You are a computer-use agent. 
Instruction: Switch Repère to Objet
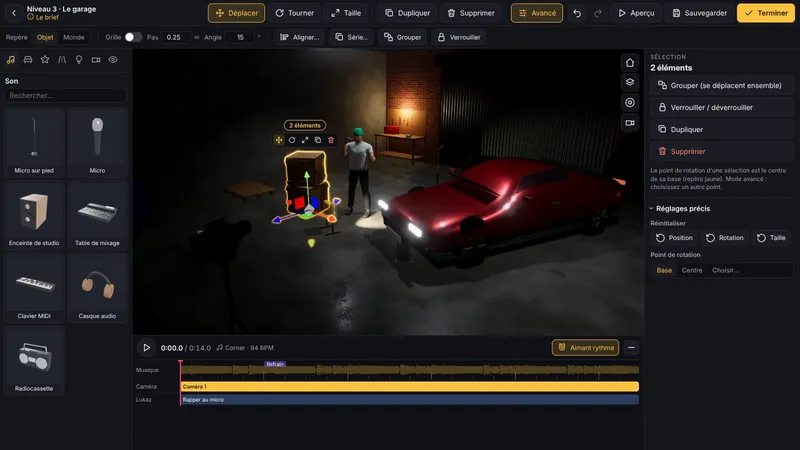tap(45, 37)
